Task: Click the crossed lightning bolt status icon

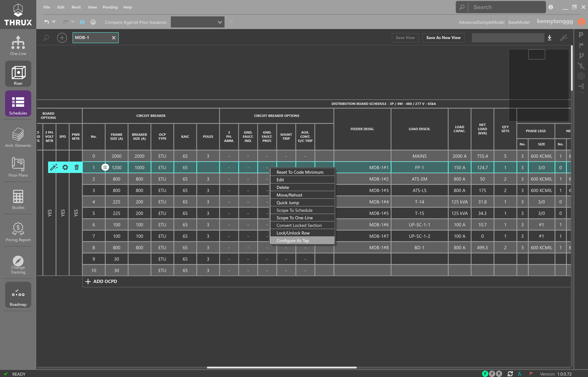Action: (x=499, y=374)
